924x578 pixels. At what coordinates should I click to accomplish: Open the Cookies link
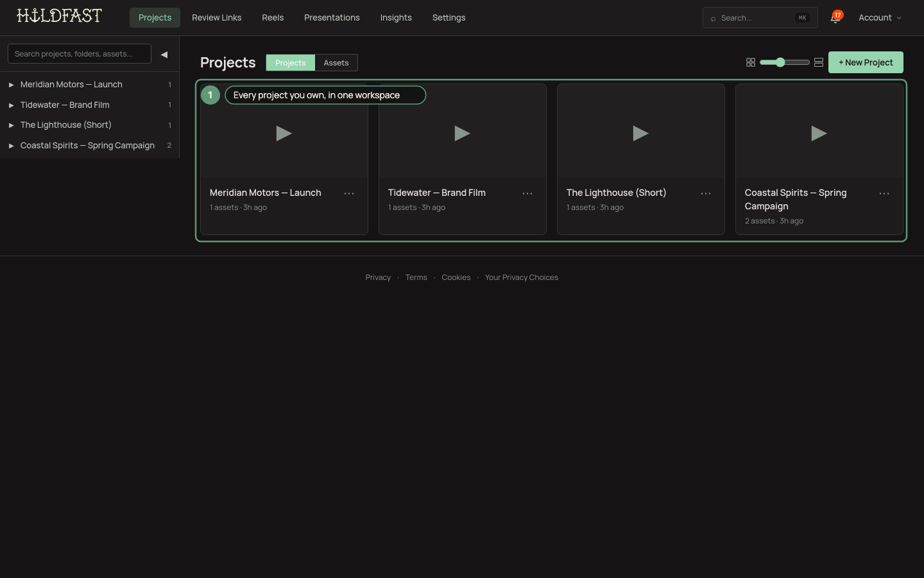(456, 277)
